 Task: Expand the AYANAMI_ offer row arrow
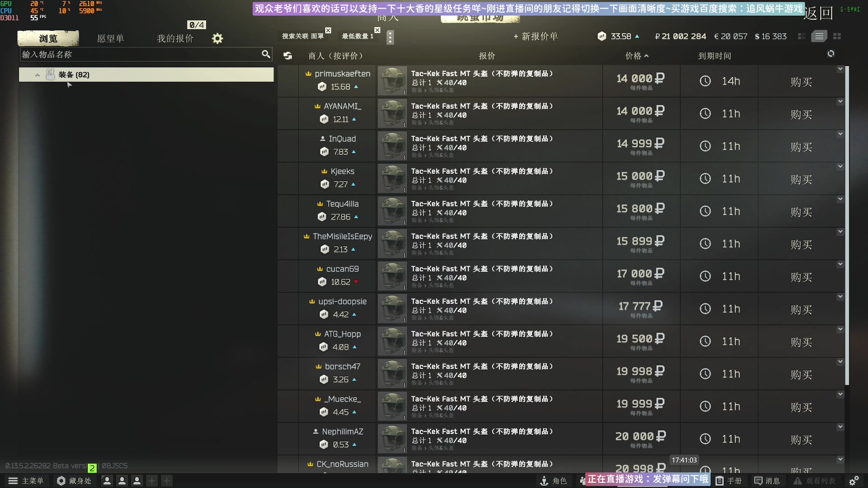pos(840,102)
